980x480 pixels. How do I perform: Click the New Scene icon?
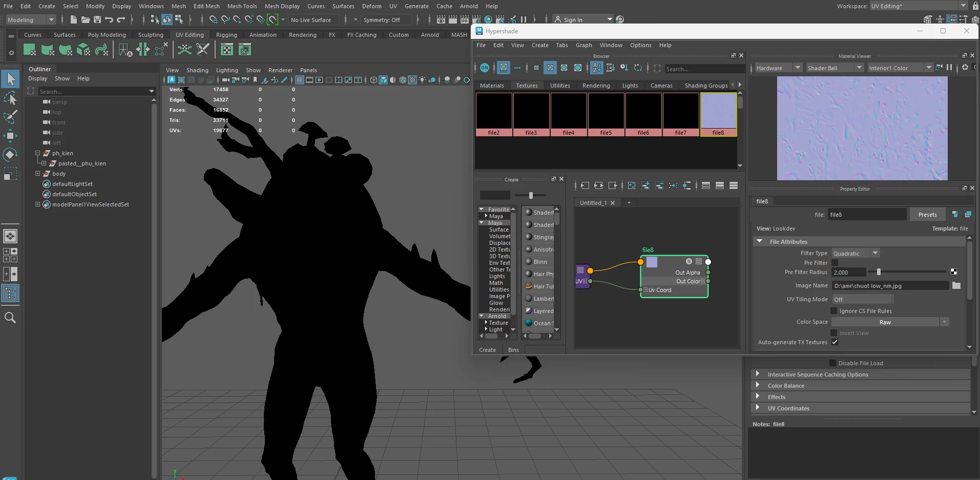click(73, 19)
